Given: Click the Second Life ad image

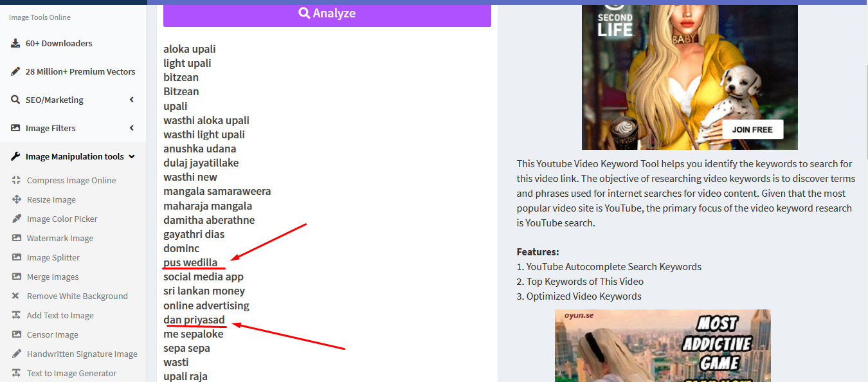Looking at the screenshot, I should tap(689, 77).
